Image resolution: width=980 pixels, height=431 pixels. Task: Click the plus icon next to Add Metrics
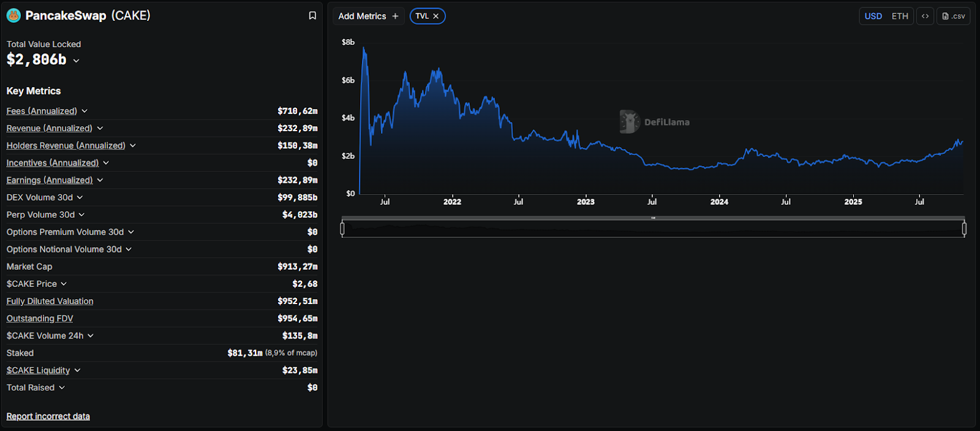point(395,16)
